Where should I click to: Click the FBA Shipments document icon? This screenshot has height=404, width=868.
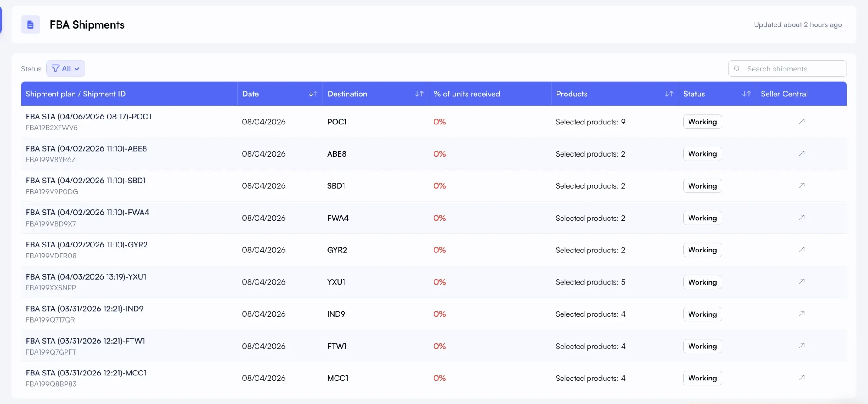pyautogui.click(x=30, y=24)
